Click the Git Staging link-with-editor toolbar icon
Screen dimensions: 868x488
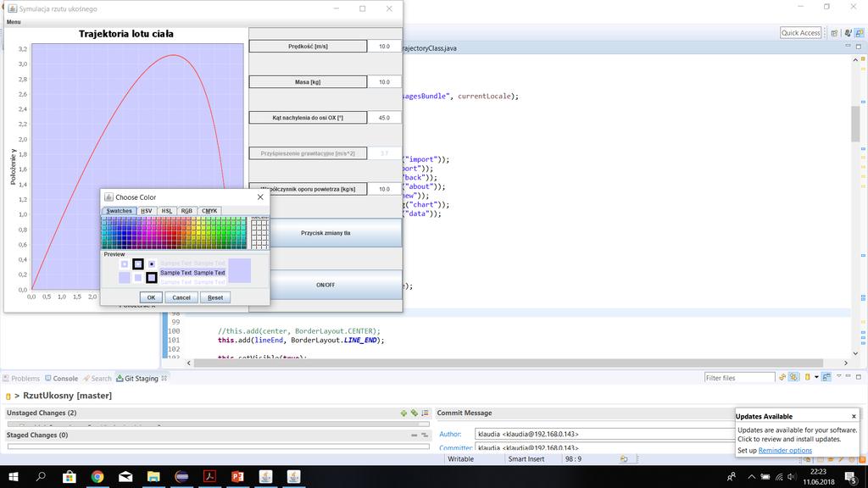(x=793, y=377)
